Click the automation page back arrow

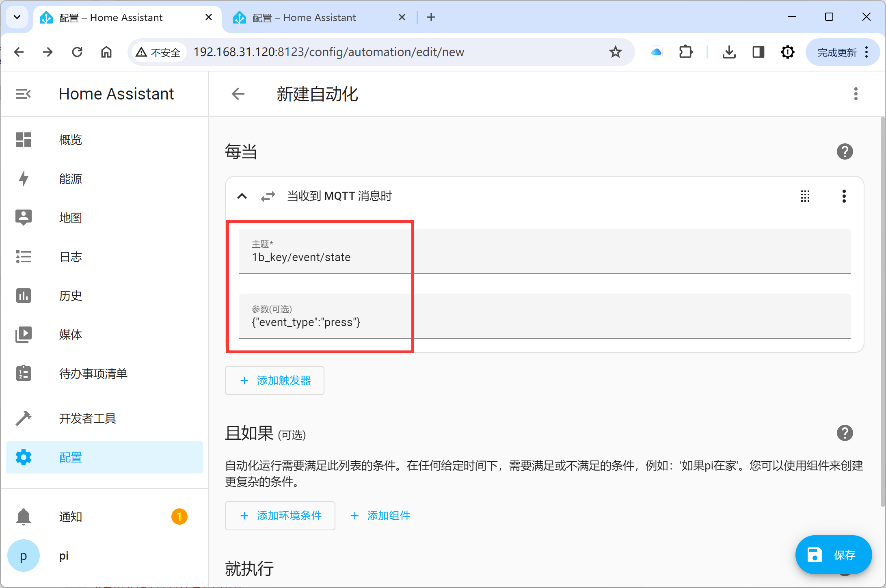coord(239,94)
